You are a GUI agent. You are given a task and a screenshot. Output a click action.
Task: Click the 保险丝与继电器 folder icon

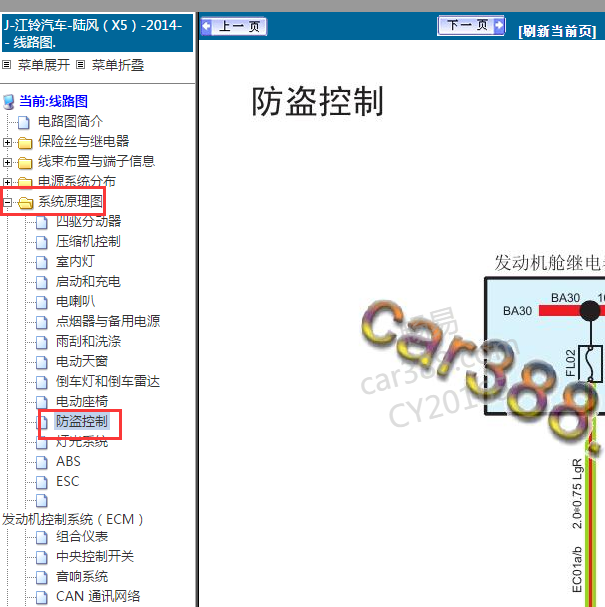pos(25,143)
